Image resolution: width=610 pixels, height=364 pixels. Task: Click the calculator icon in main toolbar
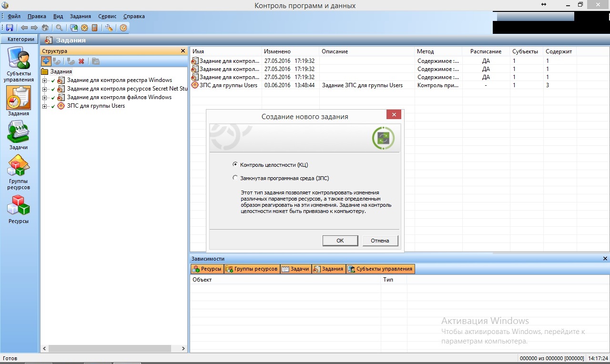[95, 28]
